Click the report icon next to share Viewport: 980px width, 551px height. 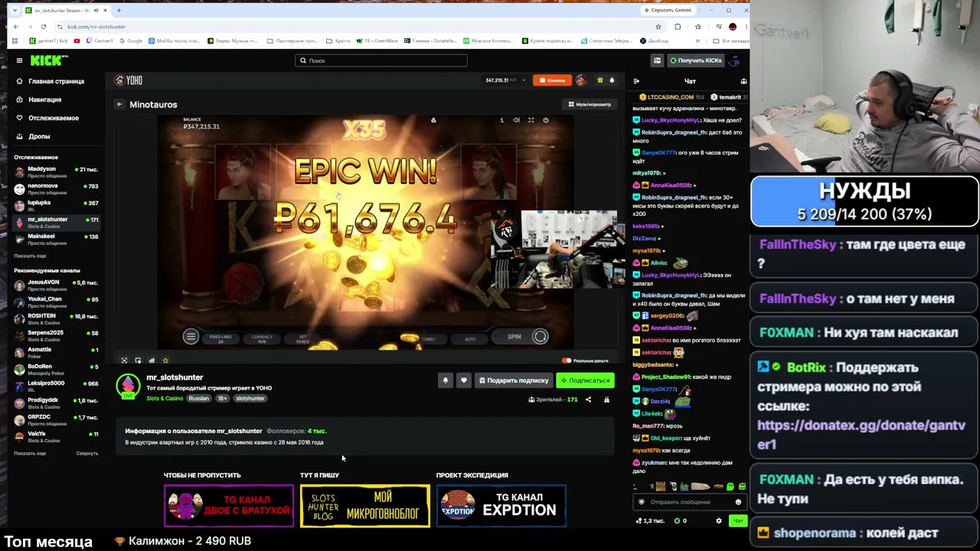point(606,399)
